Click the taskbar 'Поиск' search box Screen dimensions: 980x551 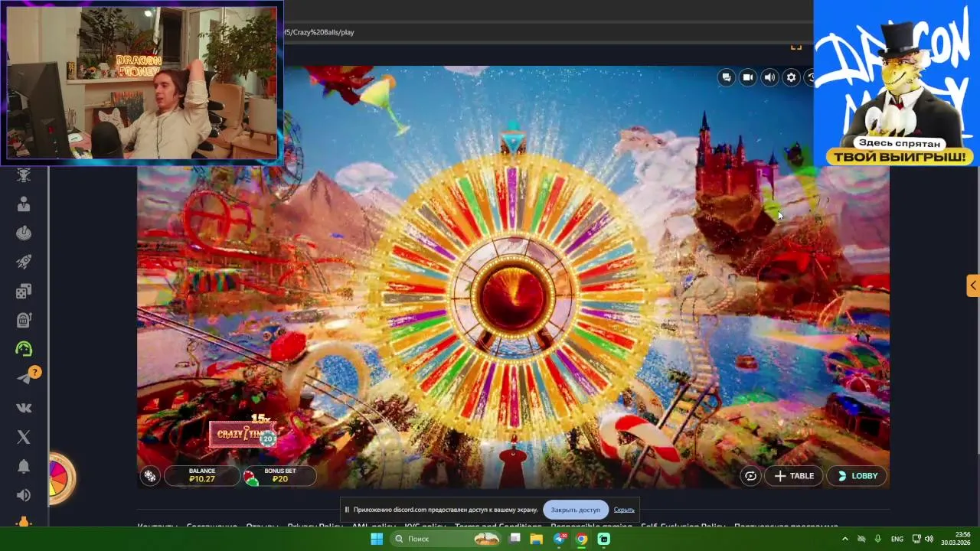[446, 539]
